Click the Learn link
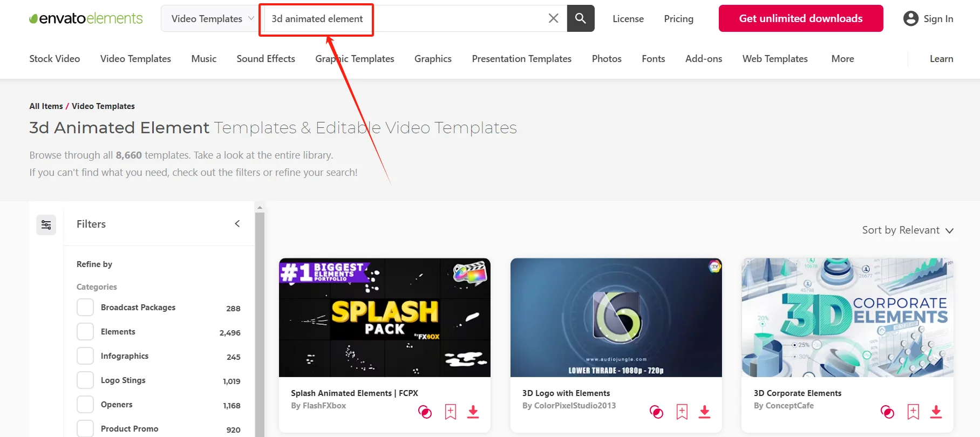980x437 pixels. 941,59
